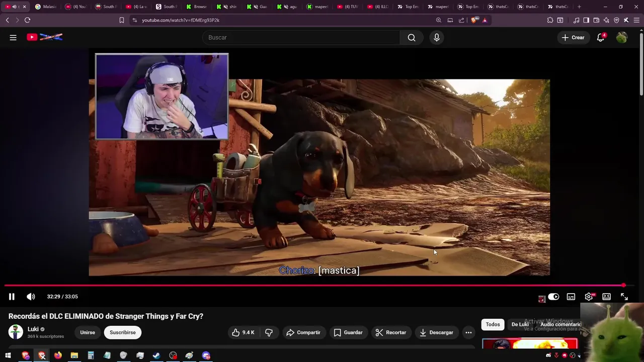Image resolution: width=644 pixels, height=362 pixels.
Task: Like the video with 9.4 K
Action: pos(244,332)
